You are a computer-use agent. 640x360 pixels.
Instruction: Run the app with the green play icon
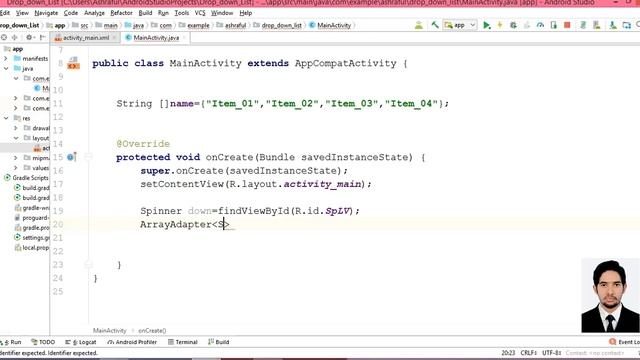[x=487, y=25]
